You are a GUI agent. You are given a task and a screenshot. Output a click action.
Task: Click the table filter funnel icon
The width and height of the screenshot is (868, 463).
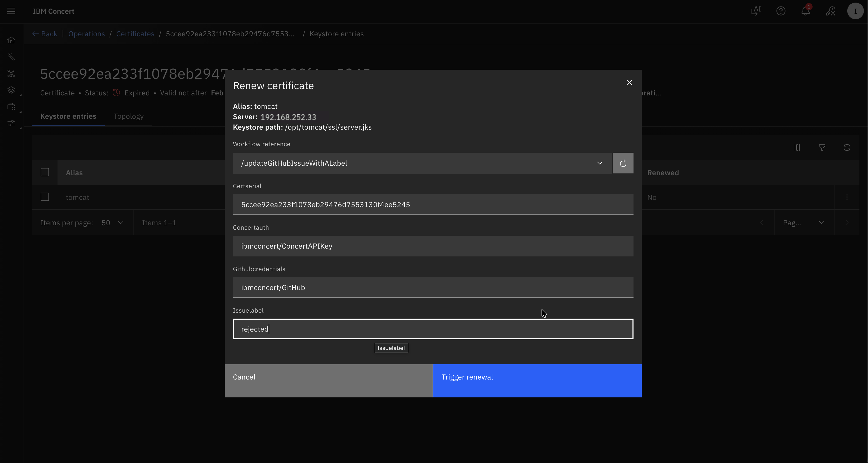click(x=822, y=148)
